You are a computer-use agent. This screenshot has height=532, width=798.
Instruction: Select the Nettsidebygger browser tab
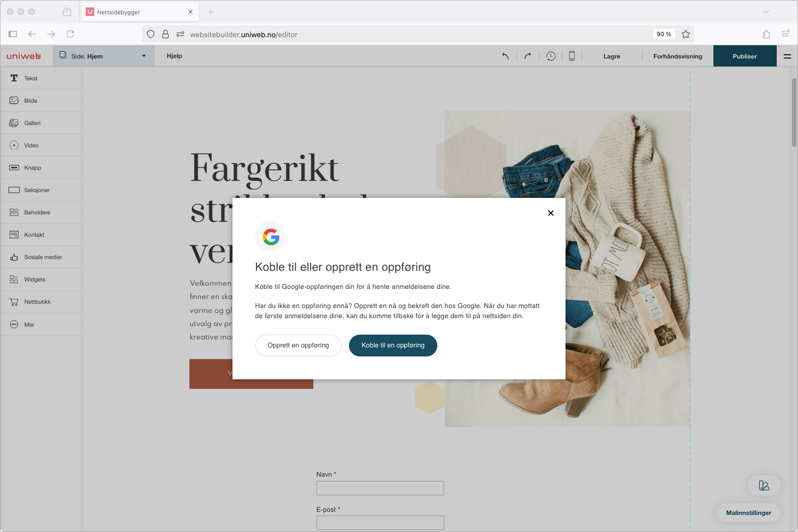[x=140, y=12]
